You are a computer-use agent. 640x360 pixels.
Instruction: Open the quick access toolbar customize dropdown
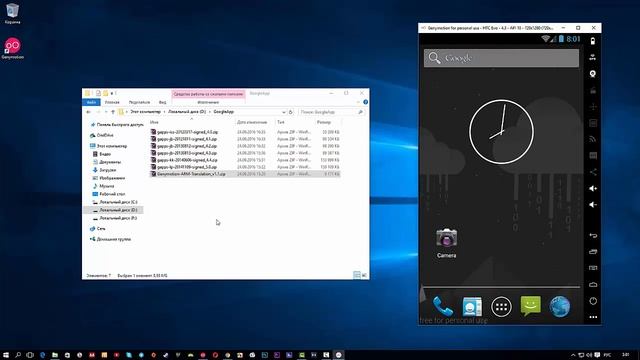[112, 93]
